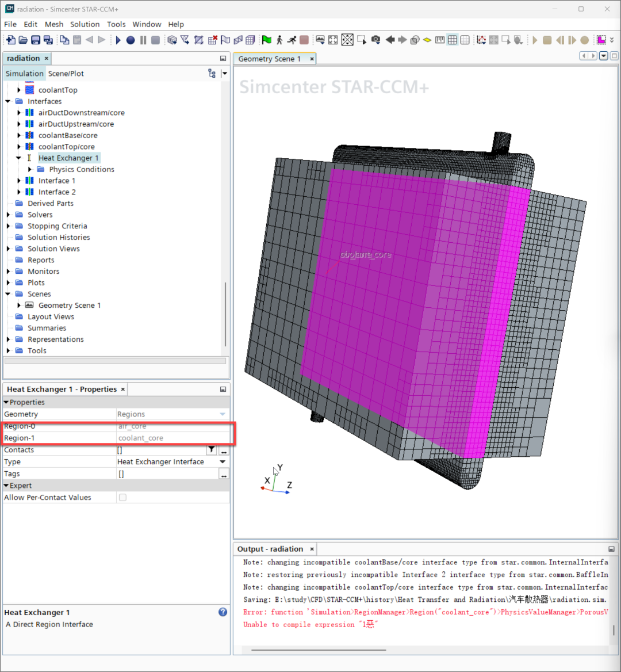Open the Type dropdown arrow
The height and width of the screenshot is (672, 621).
223,461
